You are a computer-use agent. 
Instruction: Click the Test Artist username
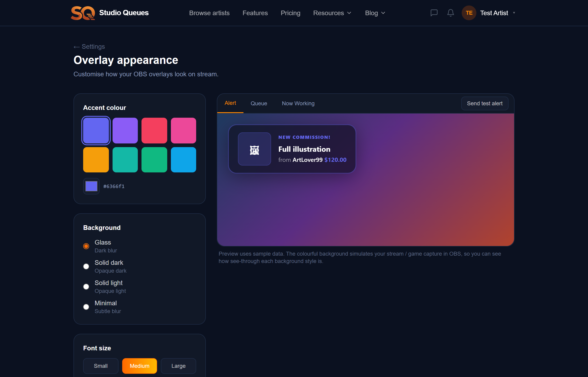[494, 13]
